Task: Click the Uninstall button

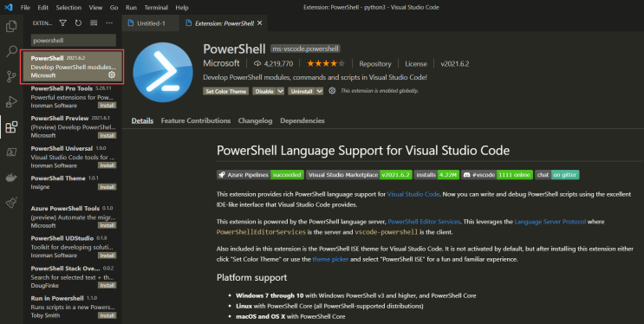Action: 302,91
